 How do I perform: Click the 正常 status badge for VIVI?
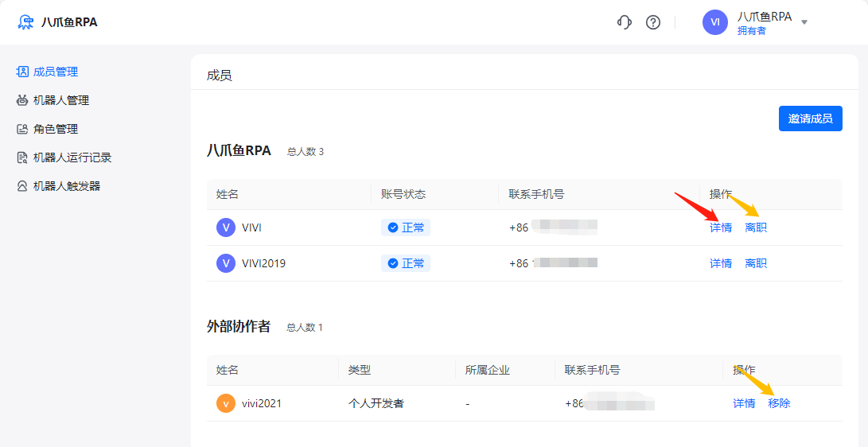tap(406, 227)
